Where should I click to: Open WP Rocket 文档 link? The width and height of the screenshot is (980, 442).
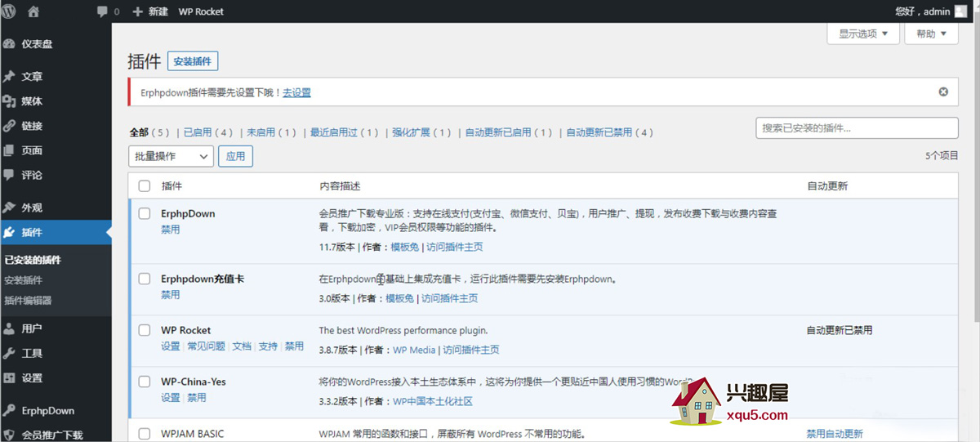[242, 346]
